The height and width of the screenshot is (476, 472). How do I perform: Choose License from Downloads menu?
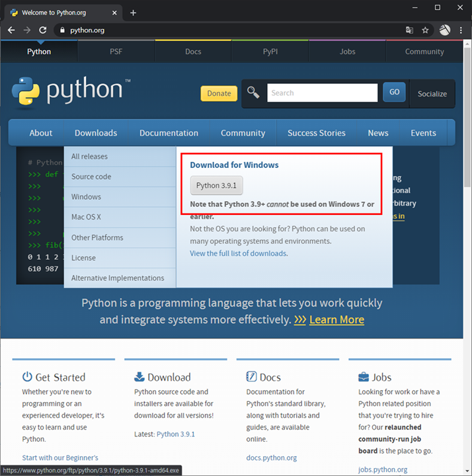pos(120,258)
